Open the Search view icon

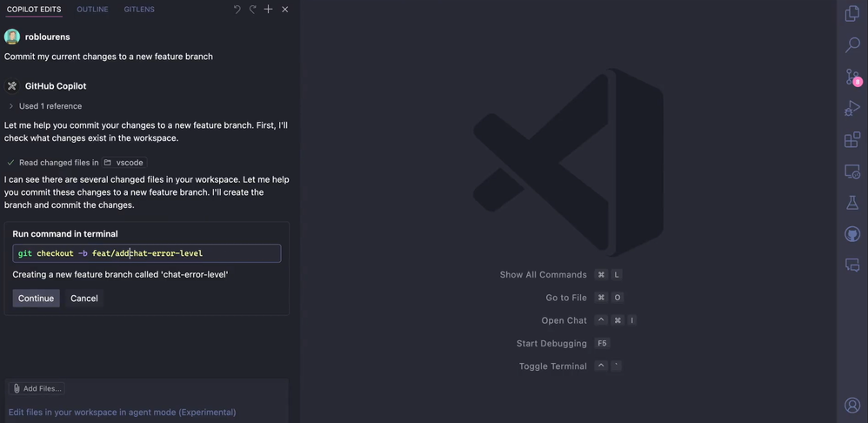pyautogui.click(x=852, y=45)
